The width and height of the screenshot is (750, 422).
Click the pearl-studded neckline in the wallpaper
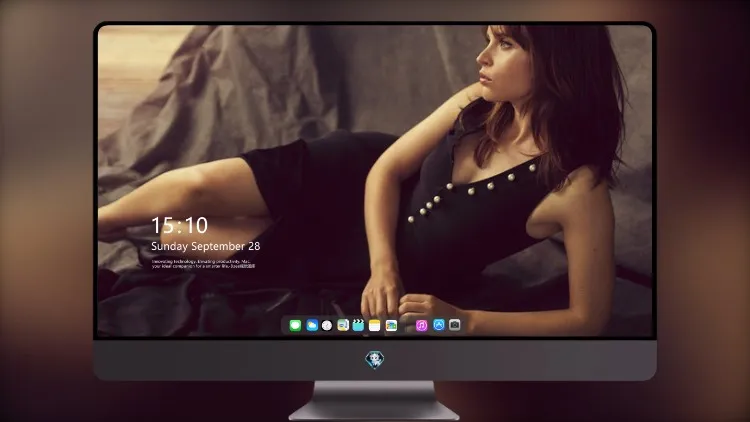[x=471, y=191]
